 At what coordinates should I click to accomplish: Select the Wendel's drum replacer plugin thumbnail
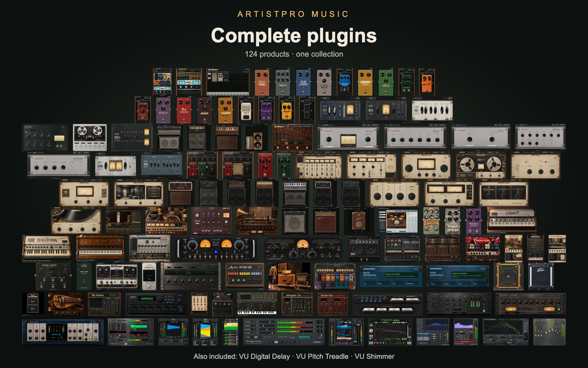[388, 304]
